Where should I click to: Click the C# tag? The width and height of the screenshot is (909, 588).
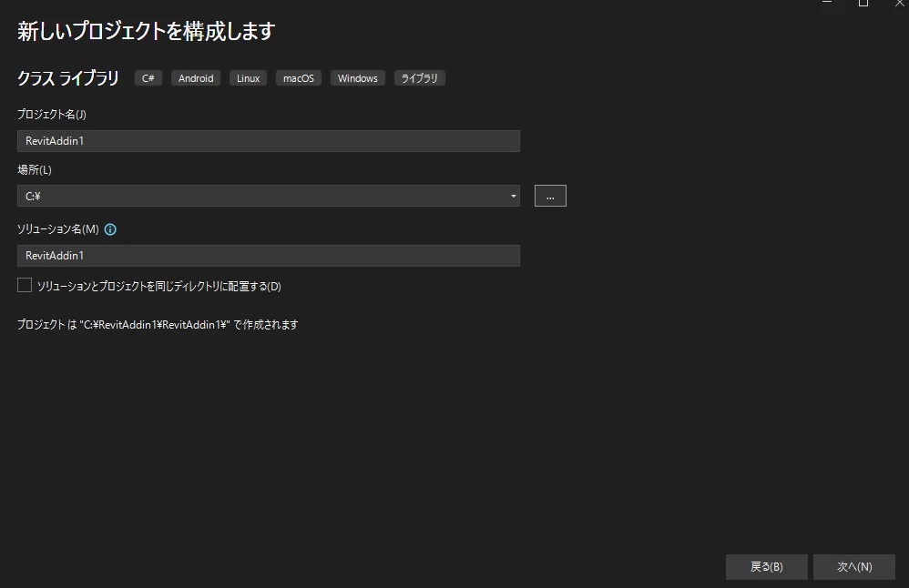pos(148,78)
